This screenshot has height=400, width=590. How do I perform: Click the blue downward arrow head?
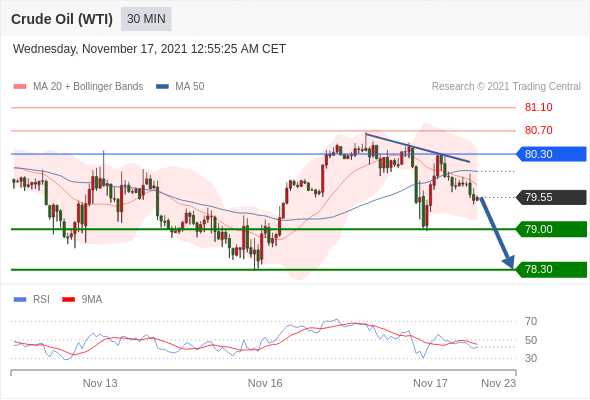click(509, 262)
